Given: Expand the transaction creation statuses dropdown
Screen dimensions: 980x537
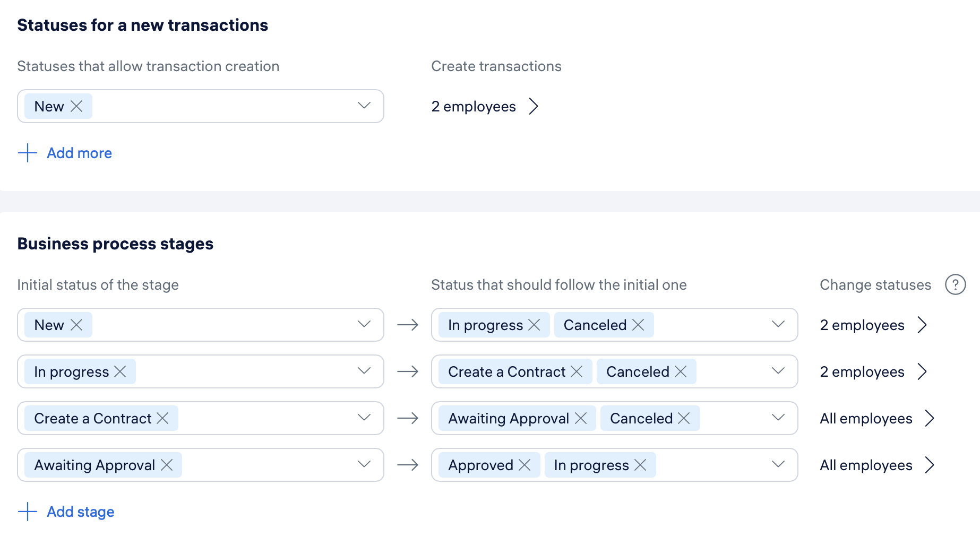Looking at the screenshot, I should click(364, 106).
